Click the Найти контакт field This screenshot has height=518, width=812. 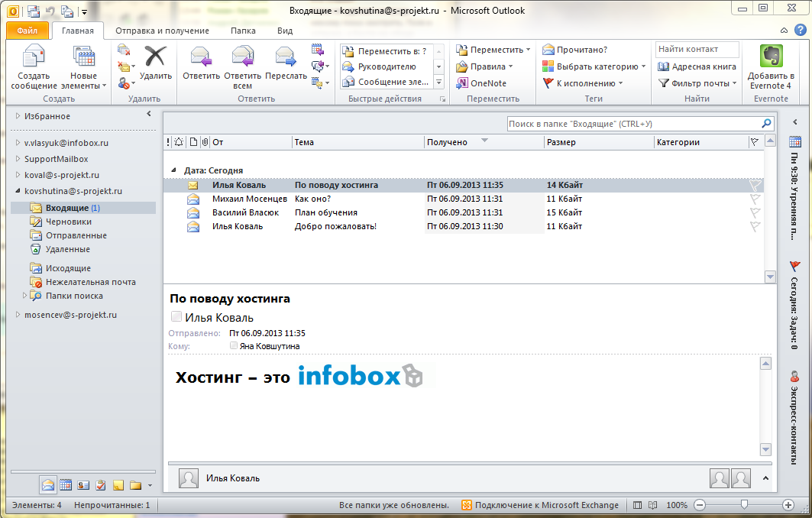(697, 49)
